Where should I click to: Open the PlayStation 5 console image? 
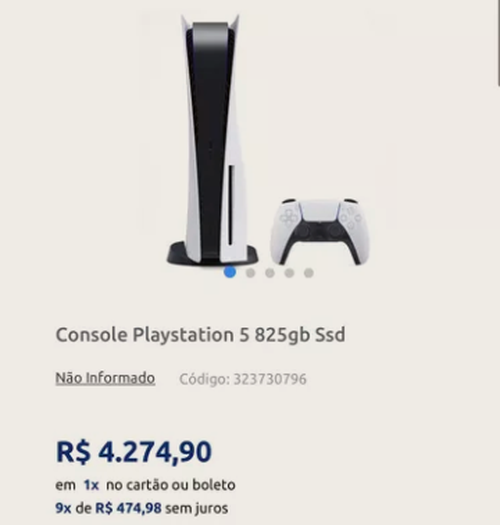point(213,141)
